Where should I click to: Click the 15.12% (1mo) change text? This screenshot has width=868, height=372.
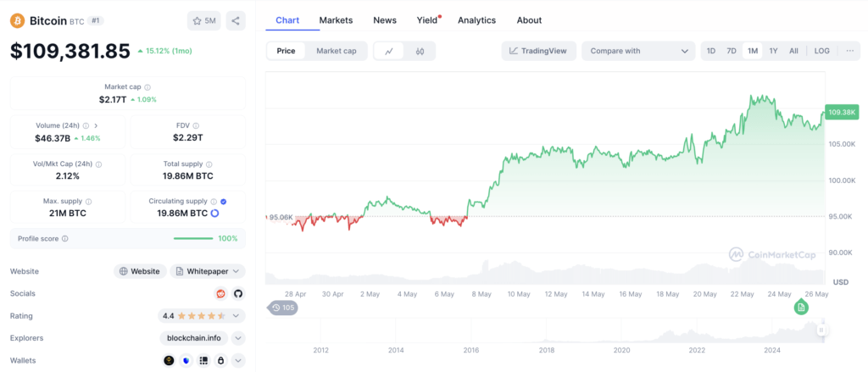[x=169, y=51]
